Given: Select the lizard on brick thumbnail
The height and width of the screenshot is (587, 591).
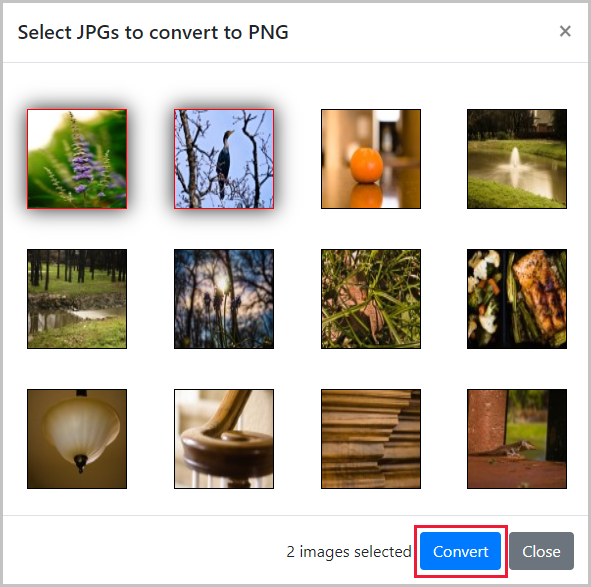Looking at the screenshot, I should pyautogui.click(x=517, y=439).
